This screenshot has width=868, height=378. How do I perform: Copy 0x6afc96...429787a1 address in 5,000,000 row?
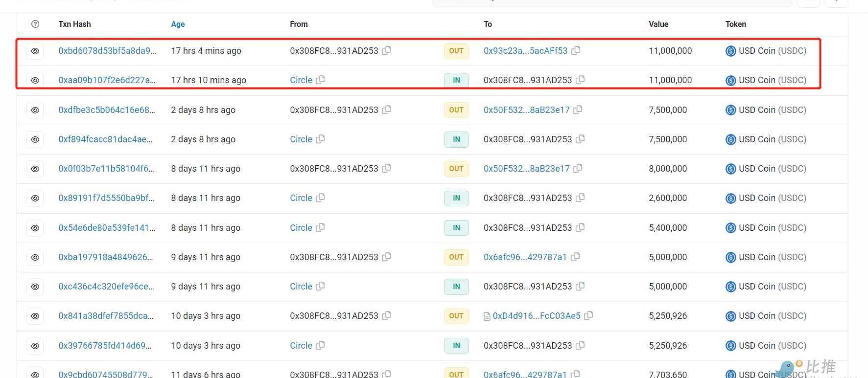575,257
